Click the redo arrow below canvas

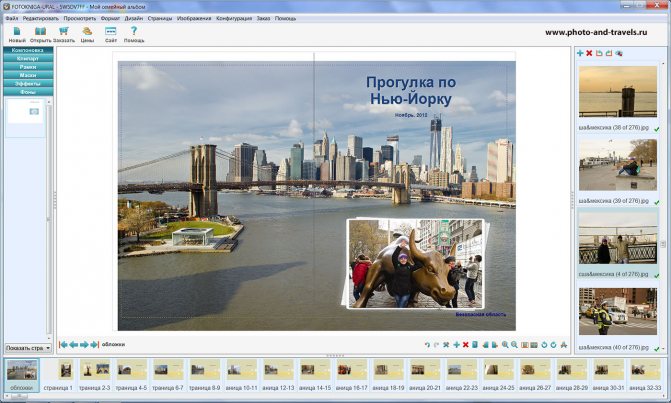click(436, 345)
